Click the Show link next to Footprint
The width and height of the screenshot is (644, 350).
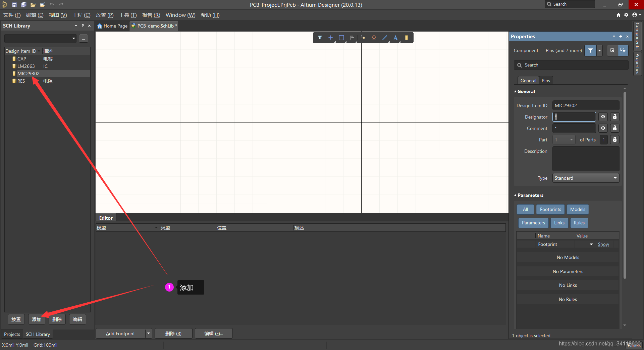point(603,245)
